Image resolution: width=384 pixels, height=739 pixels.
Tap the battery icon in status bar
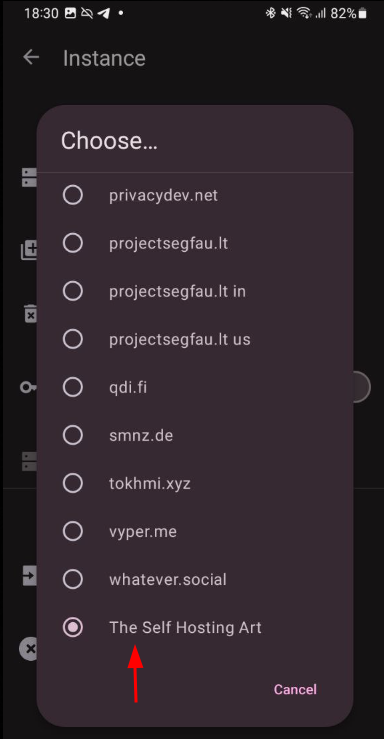[x=362, y=14]
